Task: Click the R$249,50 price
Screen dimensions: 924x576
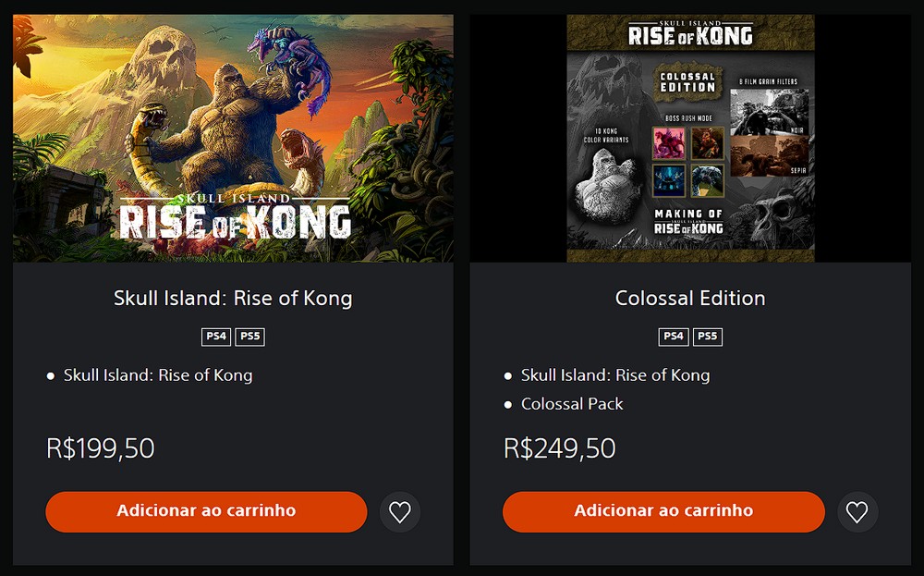Action: pyautogui.click(x=559, y=448)
